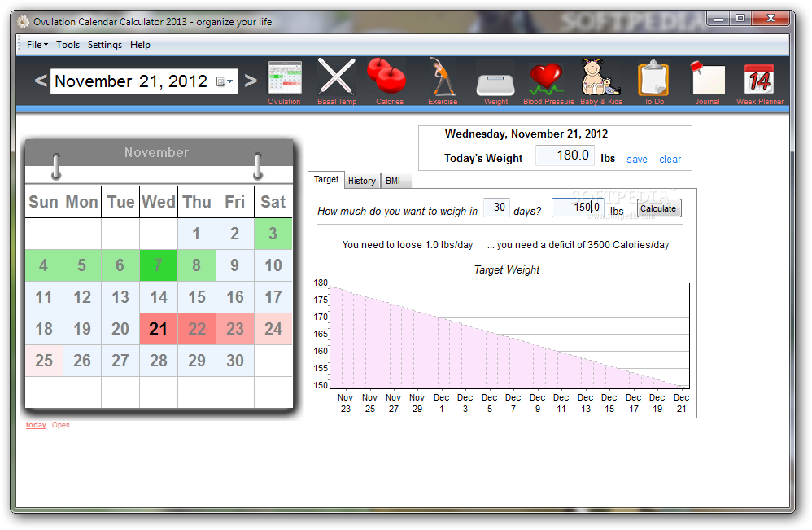Viewport: 812px width, 530px height.
Task: Select November 3 on the calendar
Action: [273, 234]
